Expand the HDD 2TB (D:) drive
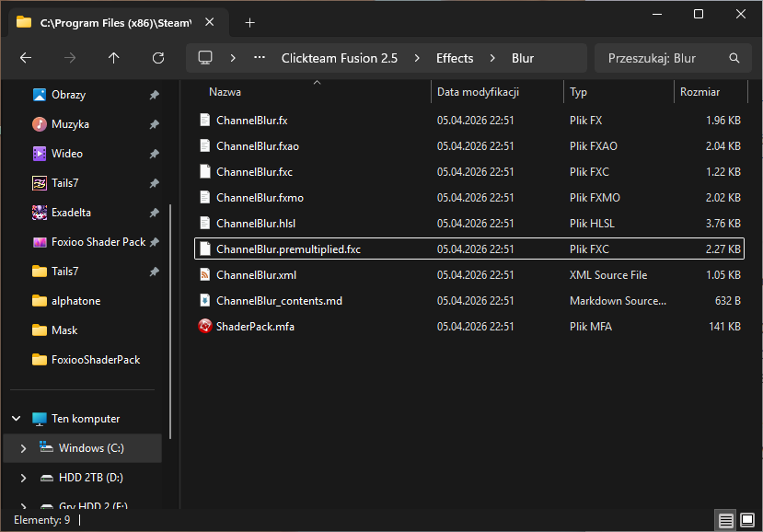Viewport: 763px width, 532px height. coord(23,478)
